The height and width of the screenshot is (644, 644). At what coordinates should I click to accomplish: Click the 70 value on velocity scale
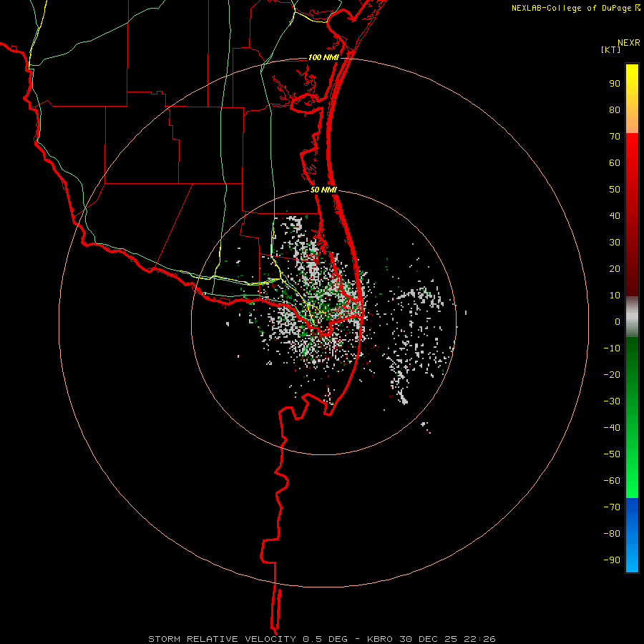615,137
